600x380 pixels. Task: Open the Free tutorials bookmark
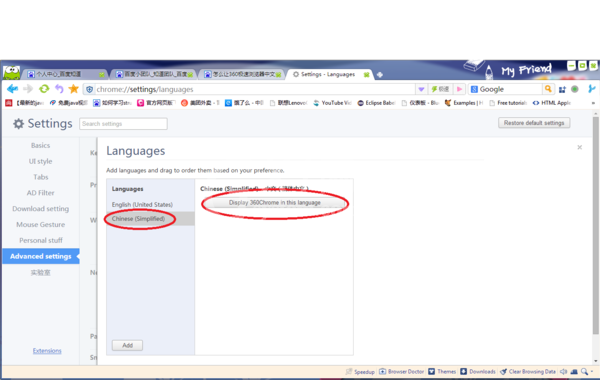(x=508, y=103)
